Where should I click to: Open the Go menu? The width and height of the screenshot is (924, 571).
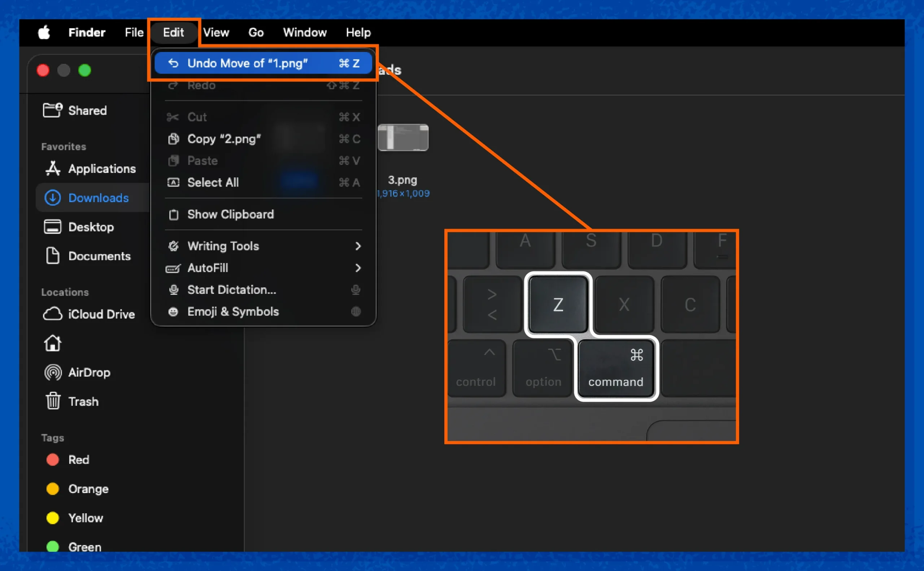(256, 32)
